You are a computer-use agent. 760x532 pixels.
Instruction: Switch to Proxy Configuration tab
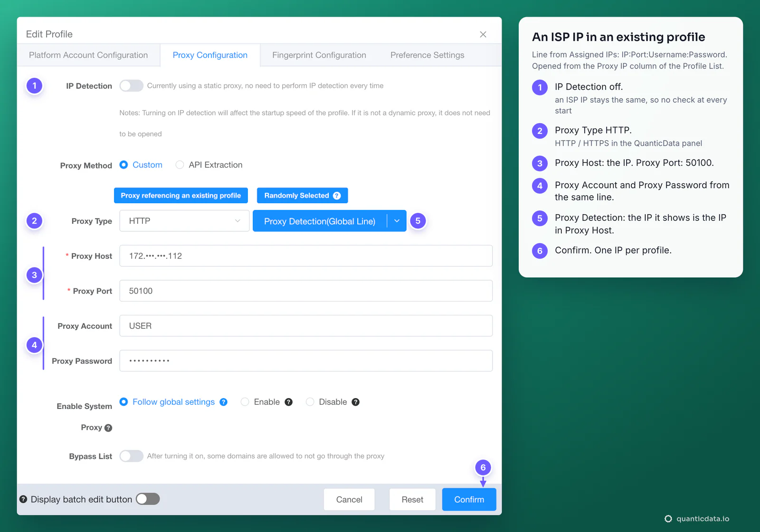coord(210,55)
